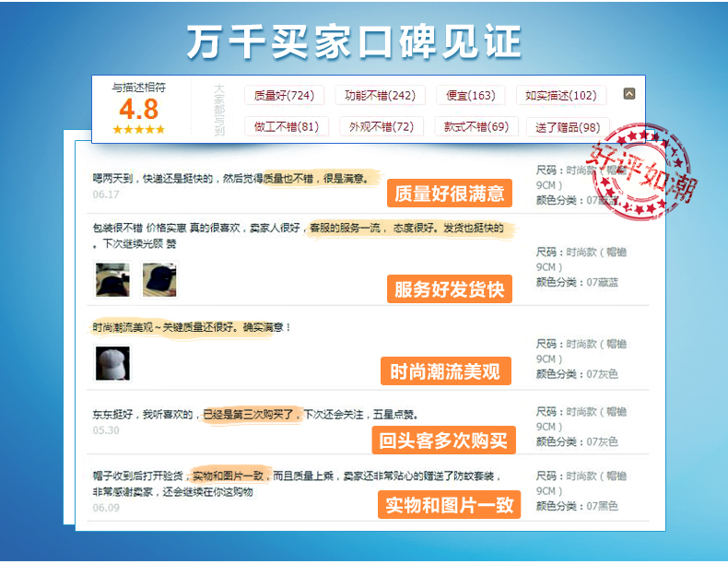Screen dimensions: 728x564
Task: Select the 时尚潮流美观 orange label
Action: tap(446, 370)
